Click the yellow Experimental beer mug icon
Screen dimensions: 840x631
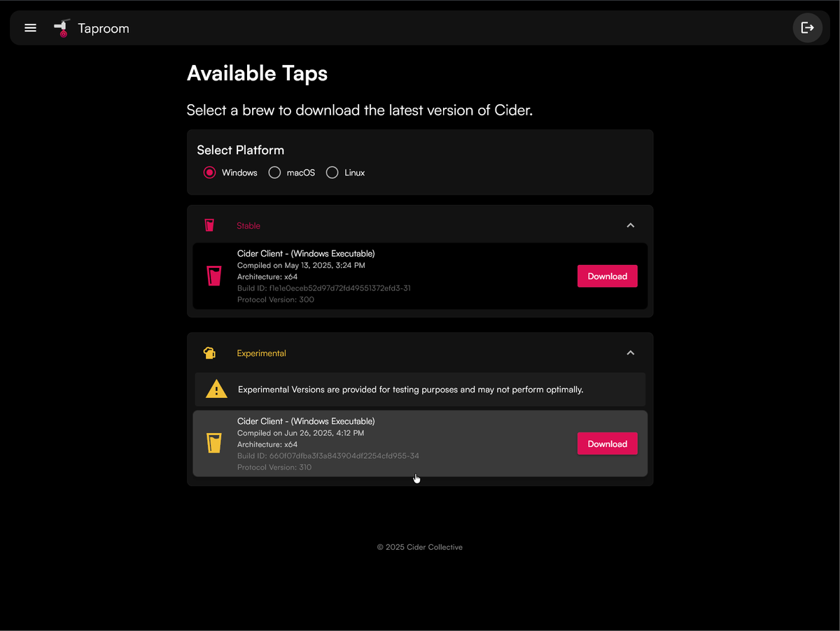(x=209, y=353)
